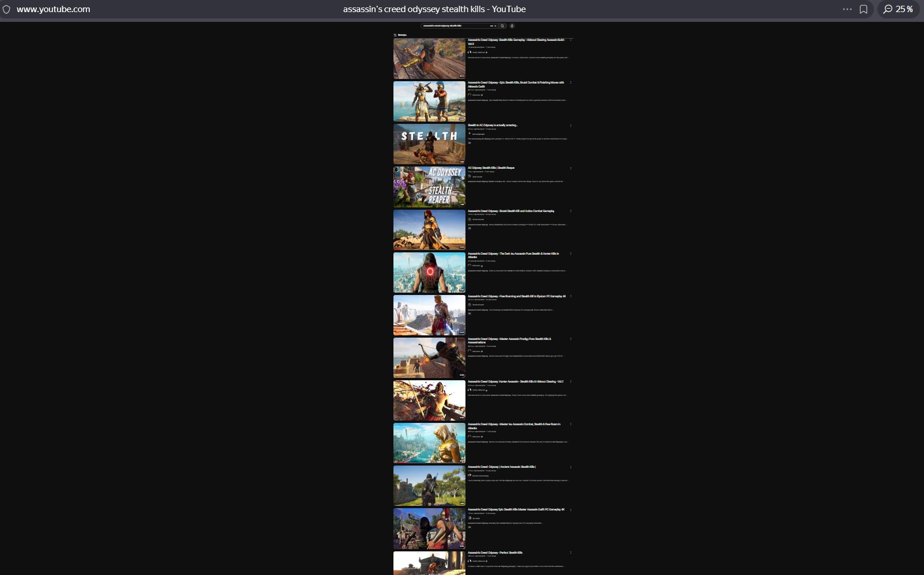Click title 'Stealth Kills Gameplay - Hideout Clearing Assassin Build'

516,41
